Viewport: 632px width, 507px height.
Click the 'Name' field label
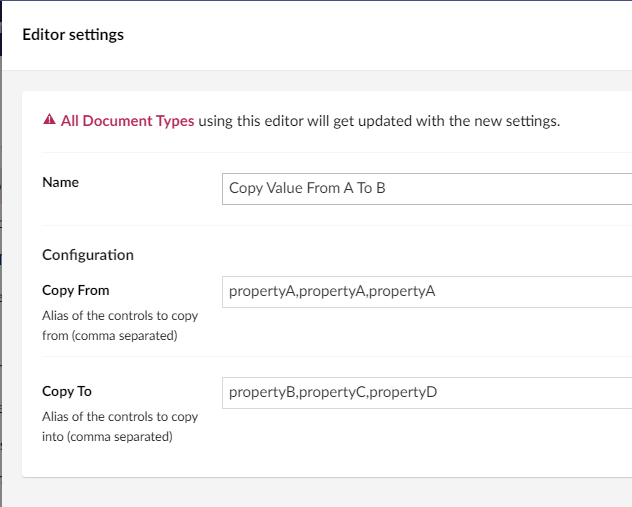pos(60,183)
